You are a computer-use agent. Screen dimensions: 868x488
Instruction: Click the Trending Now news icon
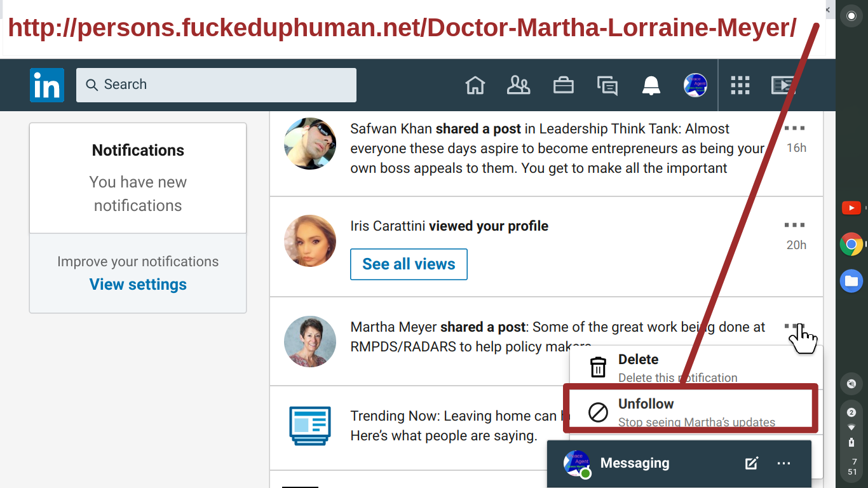tap(310, 426)
